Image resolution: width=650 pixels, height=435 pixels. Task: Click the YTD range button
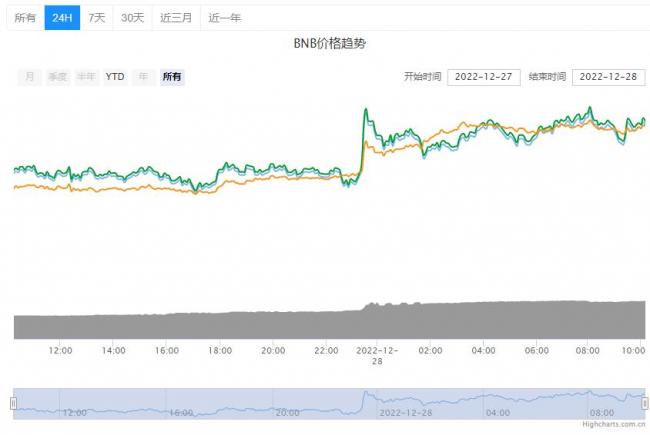coord(115,77)
